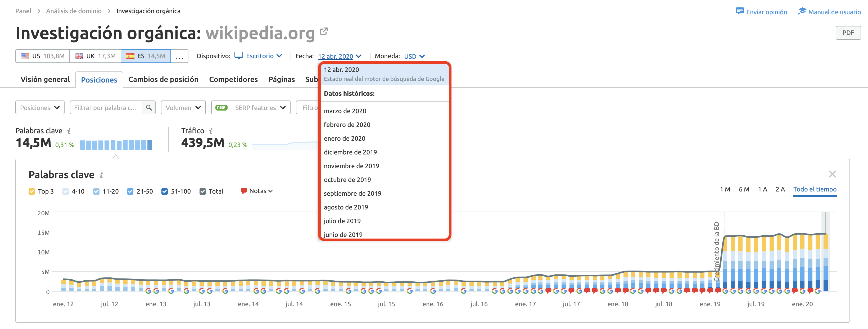This screenshot has width=868, height=329.
Task: Choose agosto de 2019 historical data
Action: click(x=384, y=207)
